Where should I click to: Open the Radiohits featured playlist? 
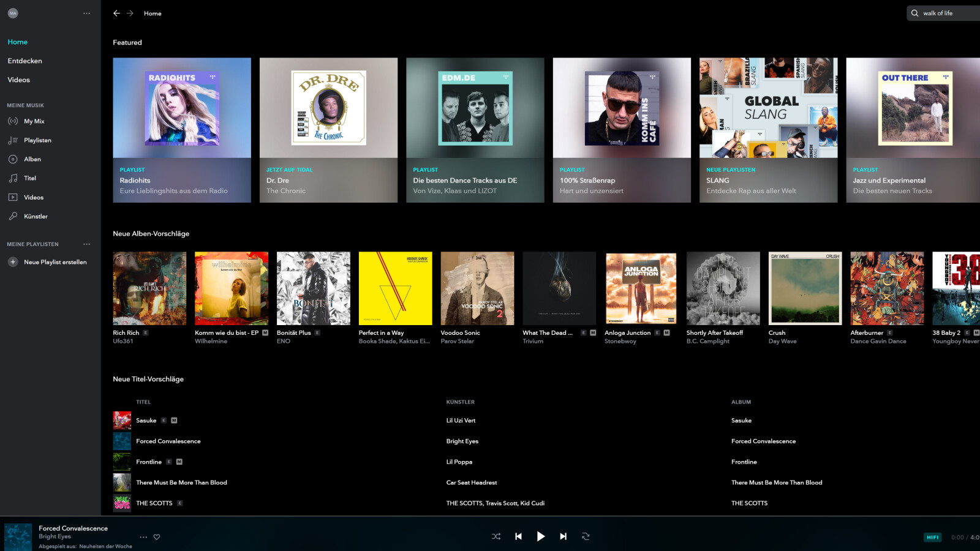(182, 130)
